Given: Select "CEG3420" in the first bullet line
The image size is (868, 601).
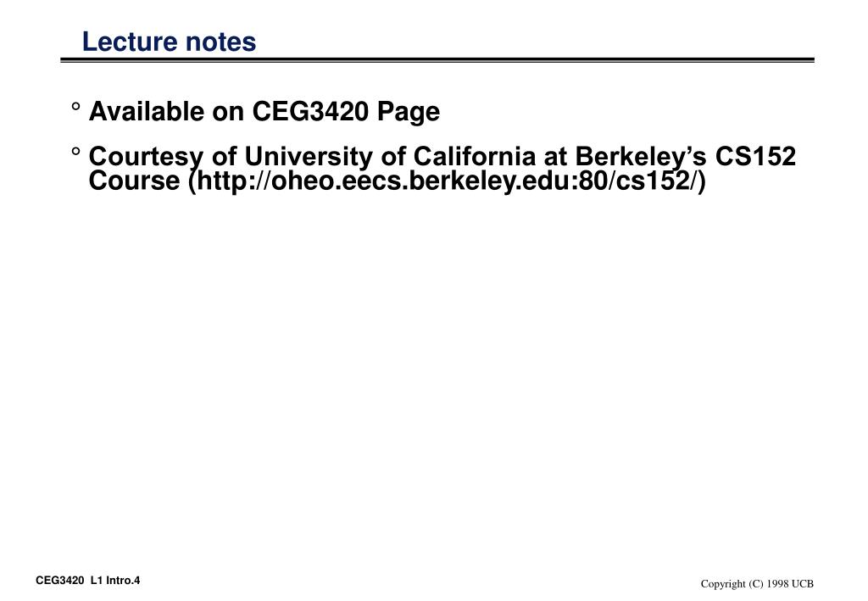Looking at the screenshot, I should 310,111.
